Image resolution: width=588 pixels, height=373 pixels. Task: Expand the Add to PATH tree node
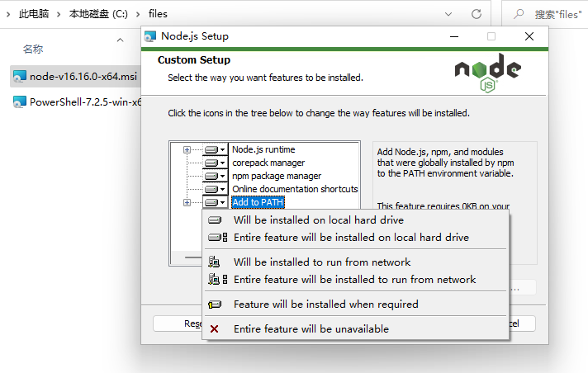187,202
